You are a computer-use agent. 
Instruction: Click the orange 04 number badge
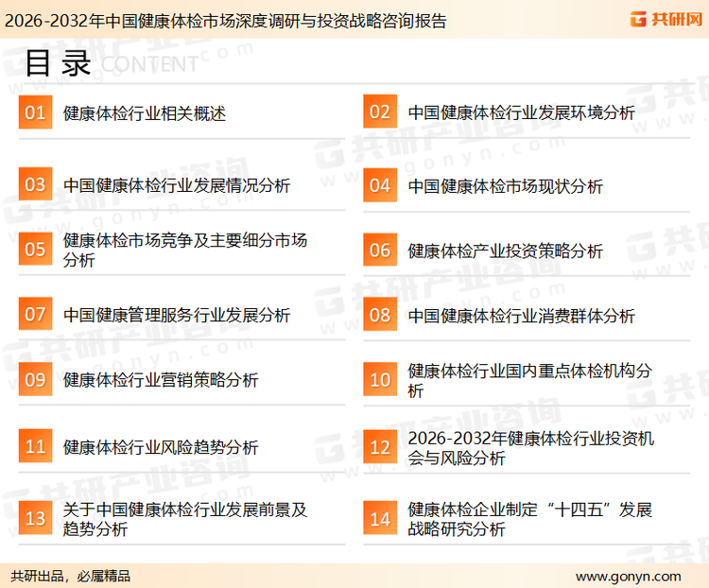tap(380, 185)
